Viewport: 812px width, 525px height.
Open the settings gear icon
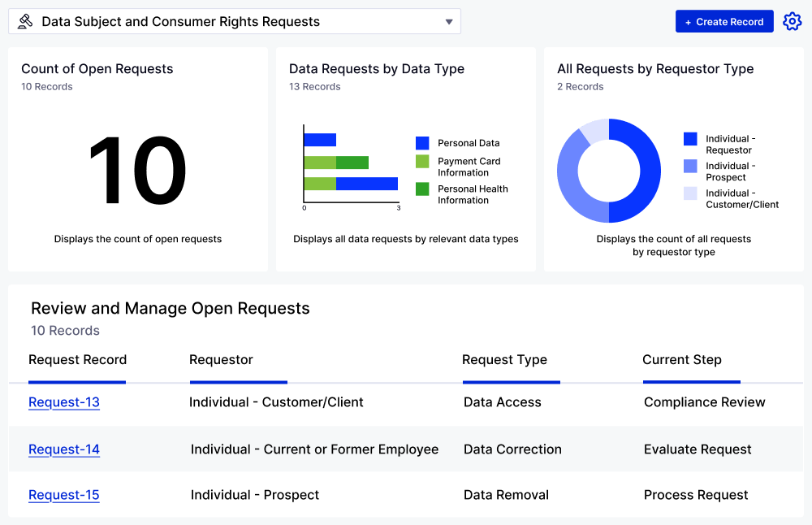(x=792, y=22)
